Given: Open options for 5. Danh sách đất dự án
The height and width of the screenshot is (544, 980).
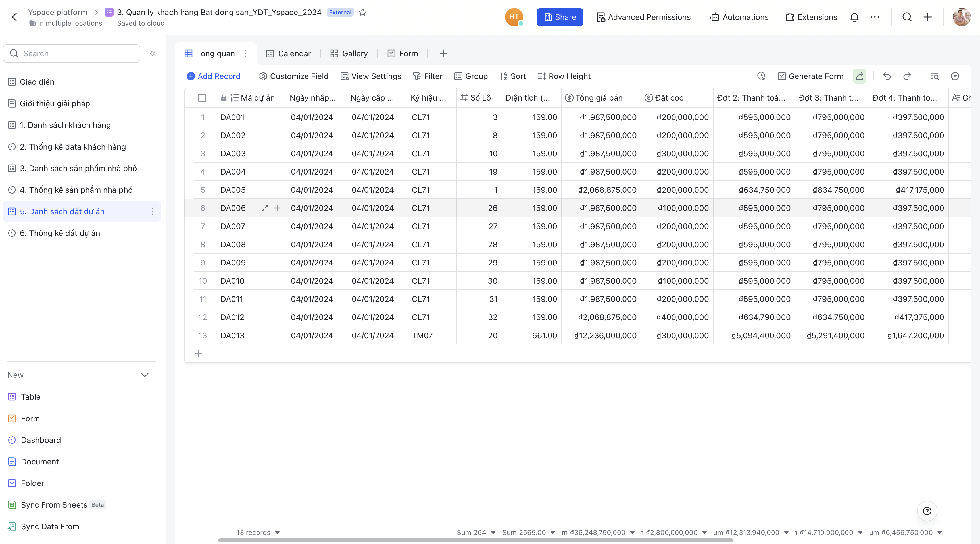Looking at the screenshot, I should (152, 211).
